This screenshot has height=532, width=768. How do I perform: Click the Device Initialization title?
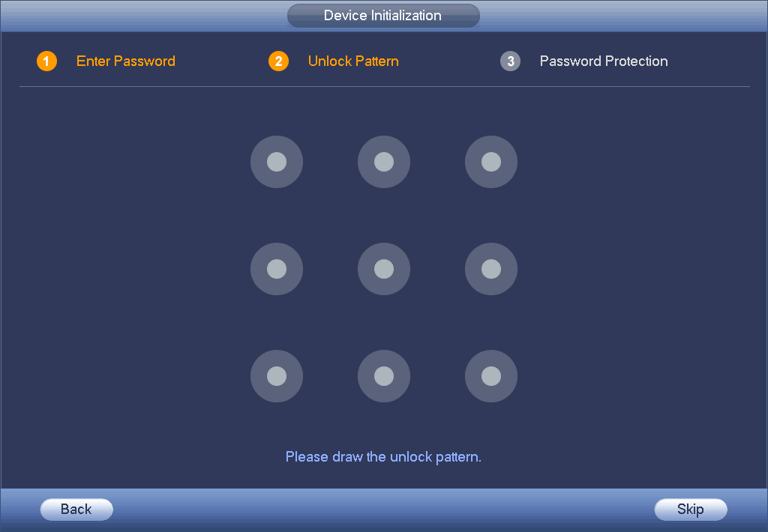pyautogui.click(x=383, y=16)
